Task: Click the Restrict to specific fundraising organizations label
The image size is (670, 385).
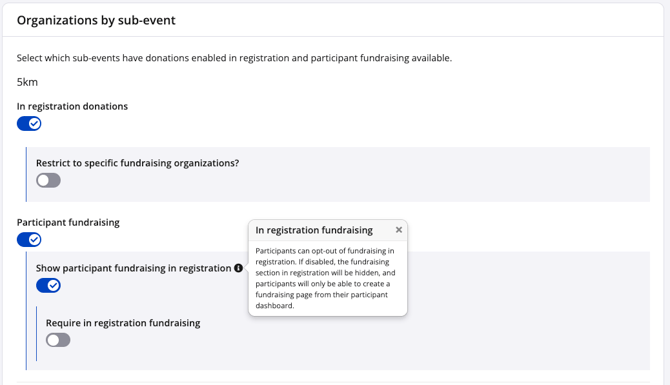Action: (138, 163)
